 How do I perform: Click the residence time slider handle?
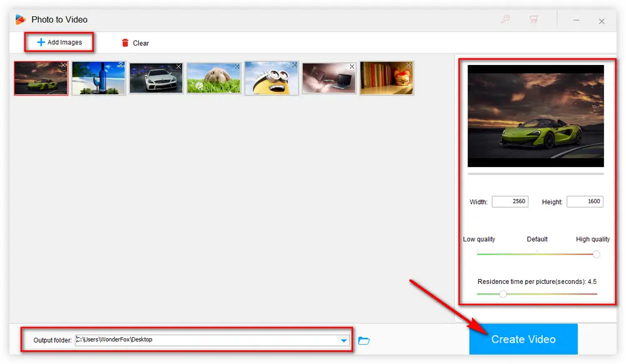(503, 294)
